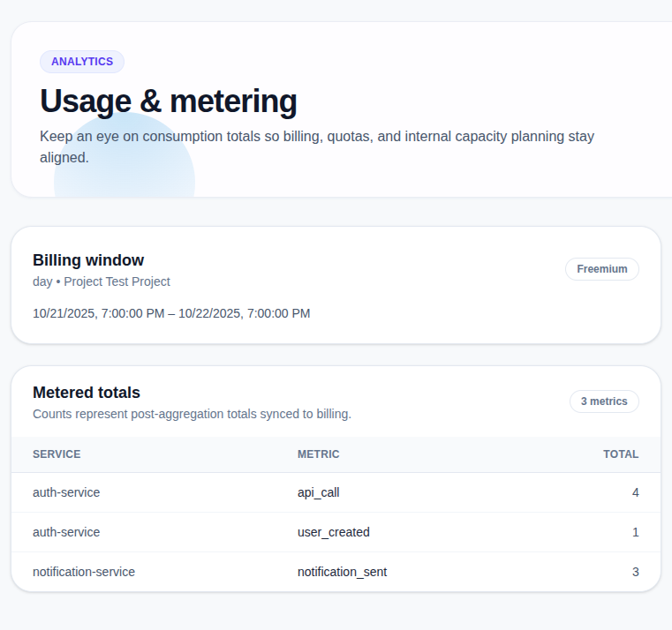Screen dimensions: 672x630
Task: Click the 3 metrics badge
Action: coord(604,401)
